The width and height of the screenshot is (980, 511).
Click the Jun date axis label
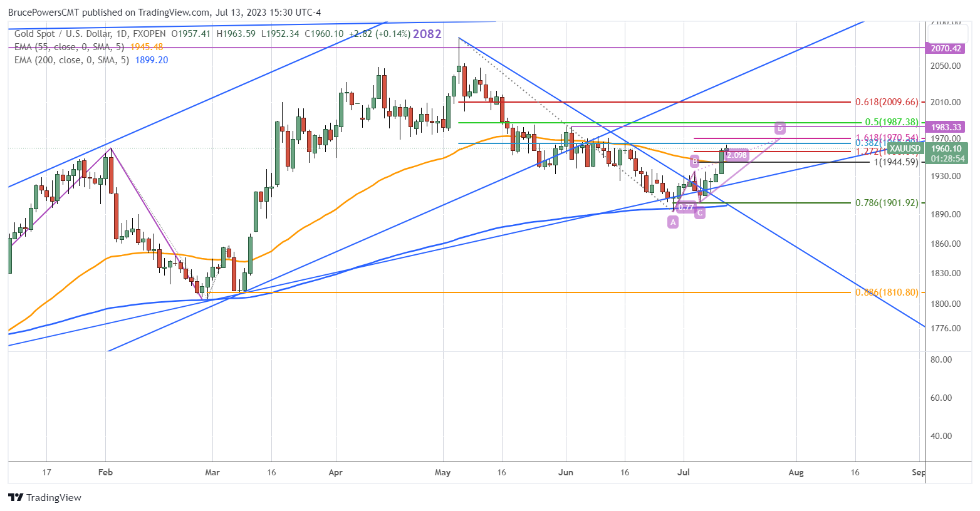coord(566,472)
